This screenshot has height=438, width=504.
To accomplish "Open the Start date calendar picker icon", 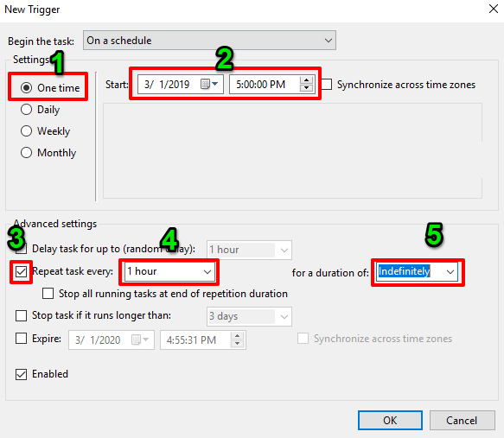I will pyautogui.click(x=209, y=84).
